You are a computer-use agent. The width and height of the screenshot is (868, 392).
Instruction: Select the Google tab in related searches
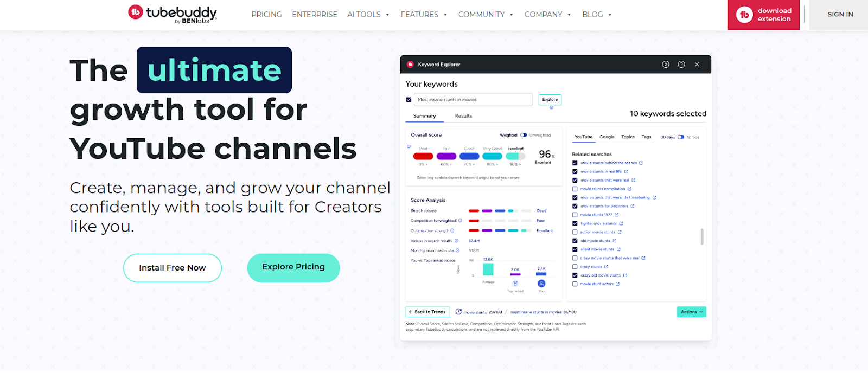click(x=607, y=137)
